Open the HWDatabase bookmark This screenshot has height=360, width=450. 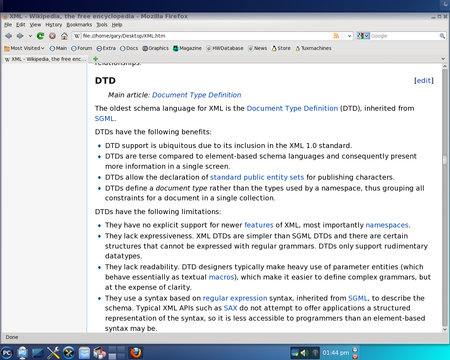[225, 48]
